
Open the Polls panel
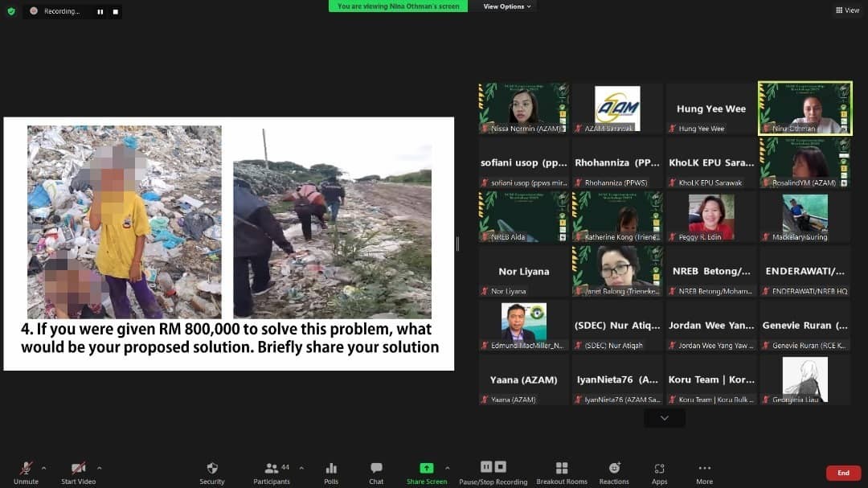click(x=331, y=469)
